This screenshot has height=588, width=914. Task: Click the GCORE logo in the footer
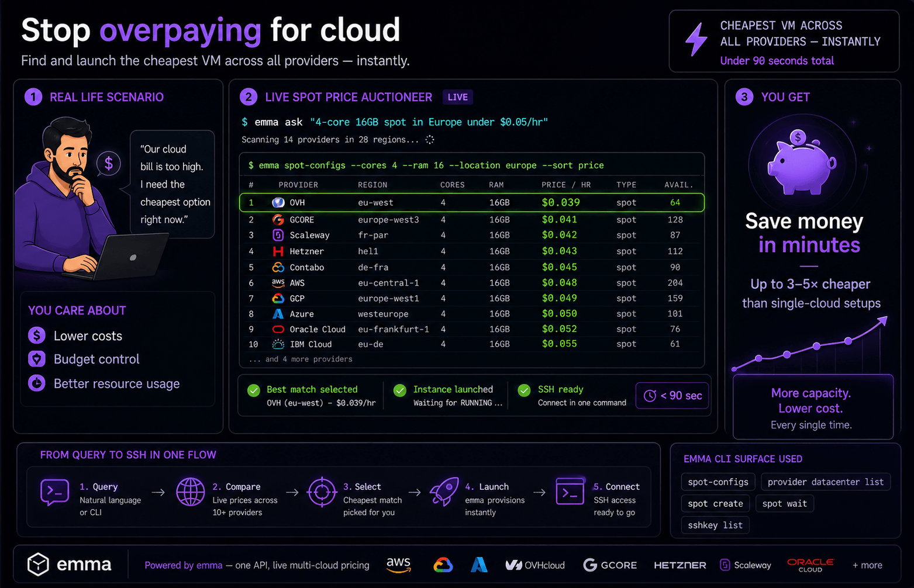pos(610,565)
